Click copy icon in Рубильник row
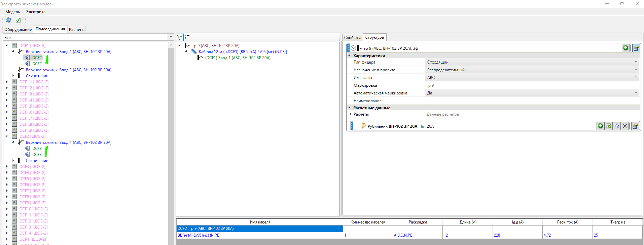The width and height of the screenshot is (644, 245). [x=617, y=126]
